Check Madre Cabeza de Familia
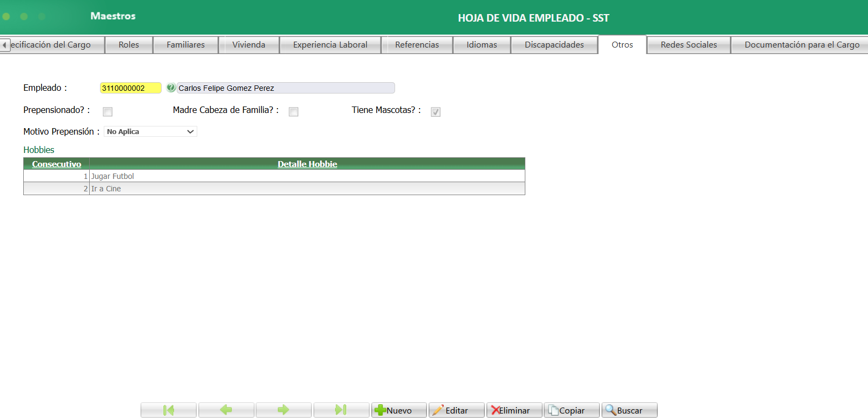The width and height of the screenshot is (868, 420). click(x=293, y=112)
